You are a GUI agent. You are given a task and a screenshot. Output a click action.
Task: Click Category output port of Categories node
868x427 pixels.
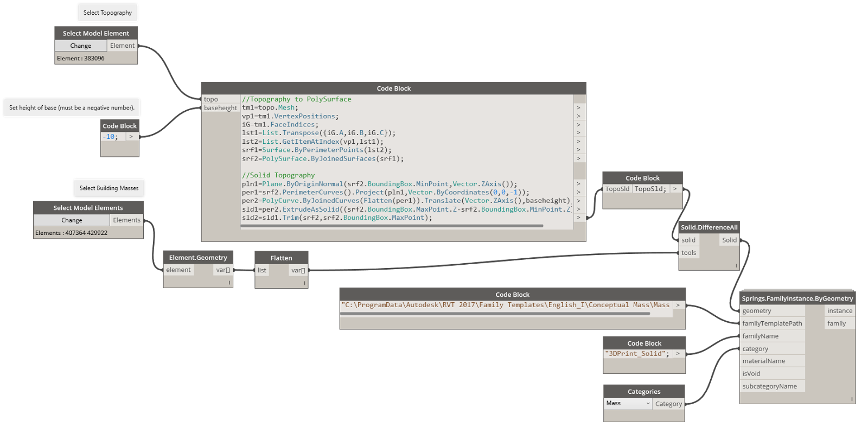click(x=668, y=404)
